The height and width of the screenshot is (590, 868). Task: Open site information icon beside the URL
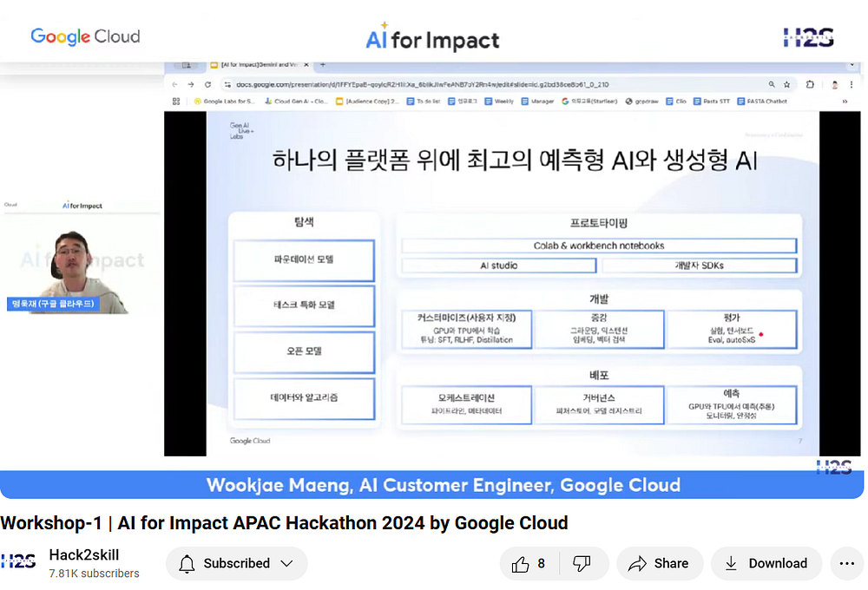[x=227, y=85]
